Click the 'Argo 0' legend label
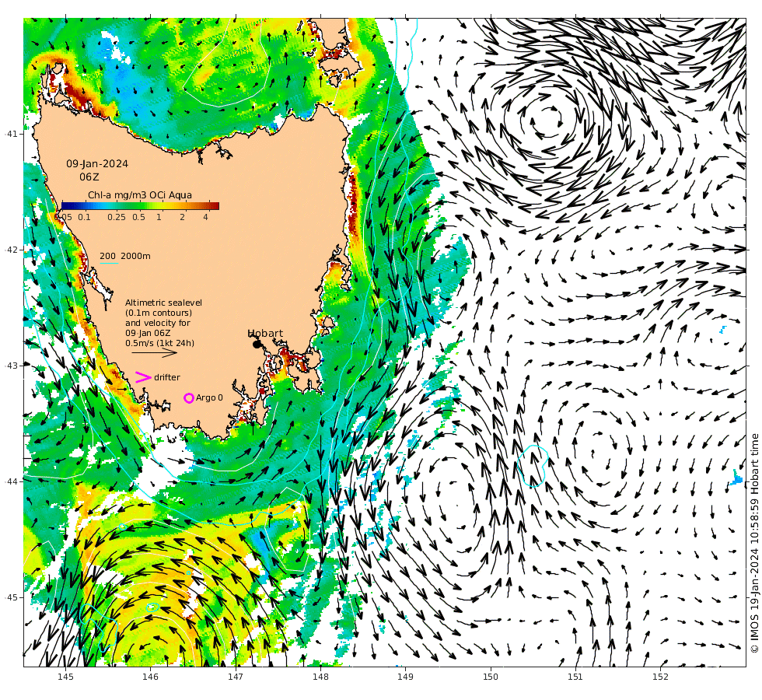762x700 pixels. tap(209, 397)
